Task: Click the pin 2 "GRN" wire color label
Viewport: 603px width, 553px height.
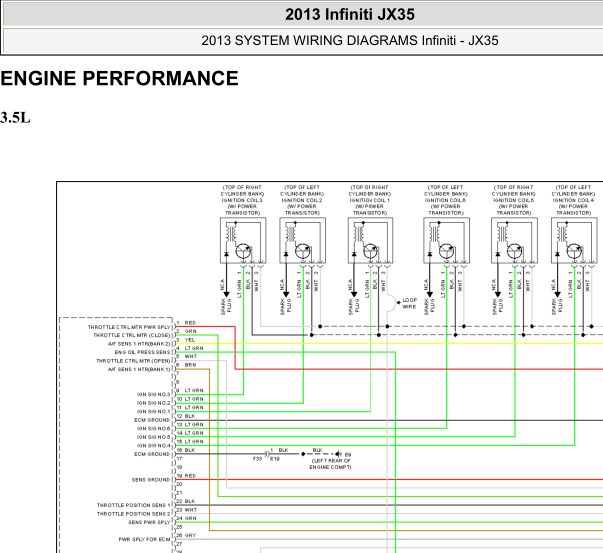Action: click(191, 331)
